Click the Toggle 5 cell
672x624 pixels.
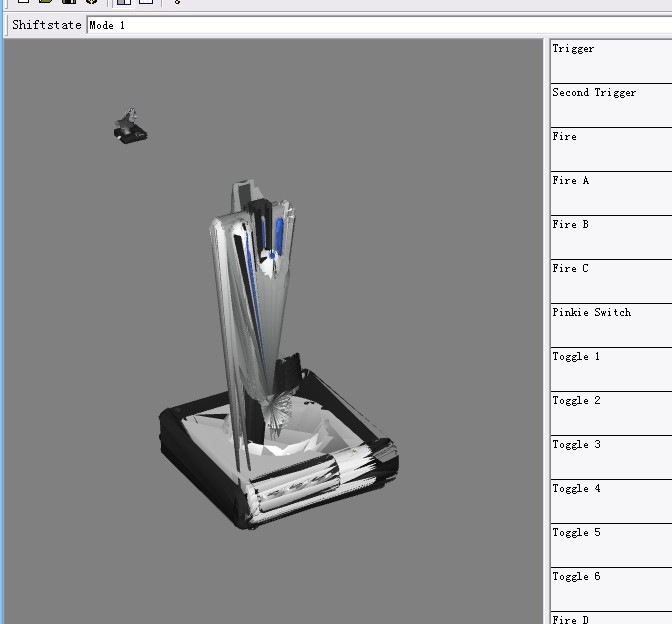[610, 544]
